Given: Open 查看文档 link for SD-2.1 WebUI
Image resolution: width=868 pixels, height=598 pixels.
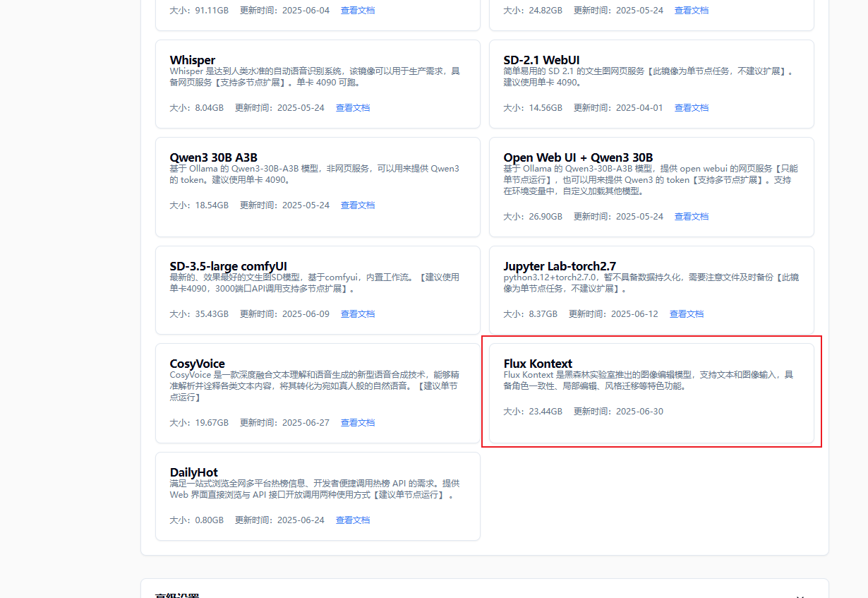Looking at the screenshot, I should tap(691, 108).
